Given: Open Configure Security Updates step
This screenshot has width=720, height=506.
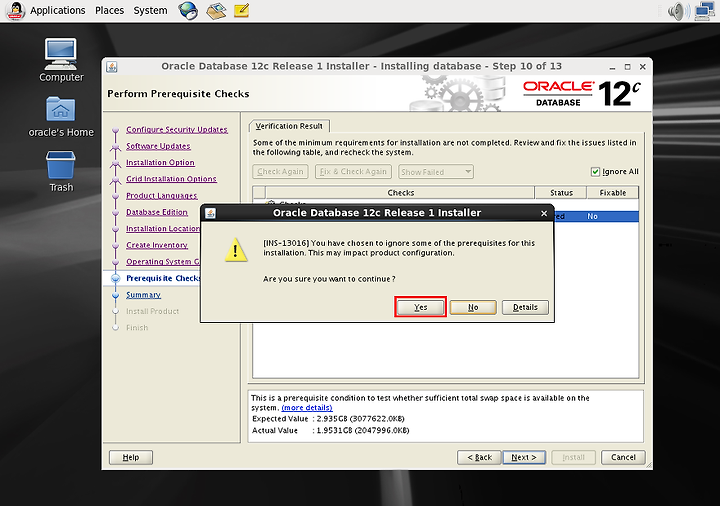Looking at the screenshot, I should tap(177, 129).
